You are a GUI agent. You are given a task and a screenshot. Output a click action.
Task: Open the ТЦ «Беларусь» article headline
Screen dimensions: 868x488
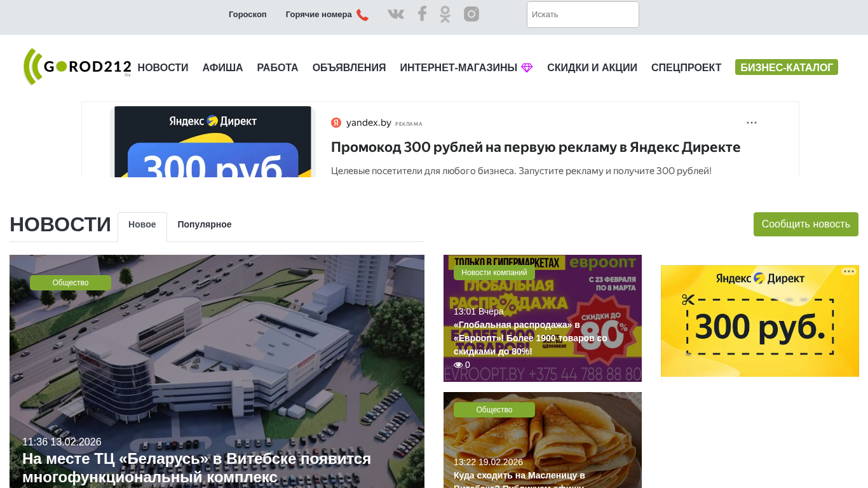pos(197,468)
